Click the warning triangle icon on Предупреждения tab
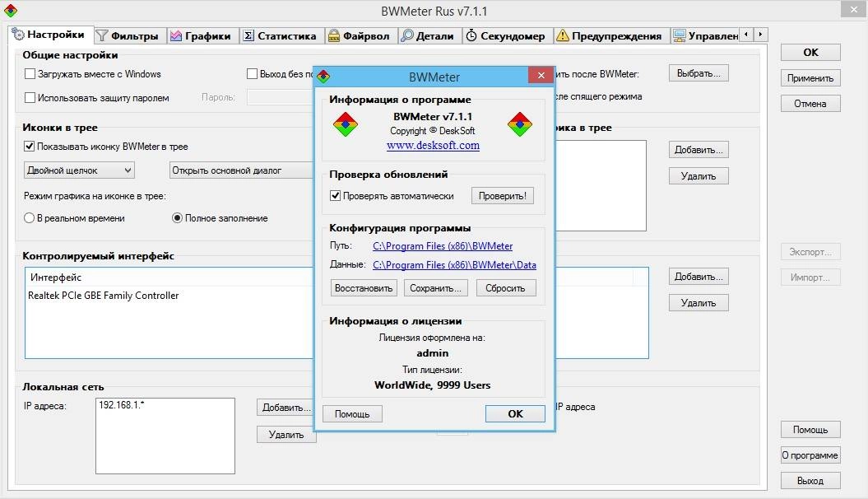Viewport: 868px width, 499px height. pyautogui.click(x=563, y=35)
